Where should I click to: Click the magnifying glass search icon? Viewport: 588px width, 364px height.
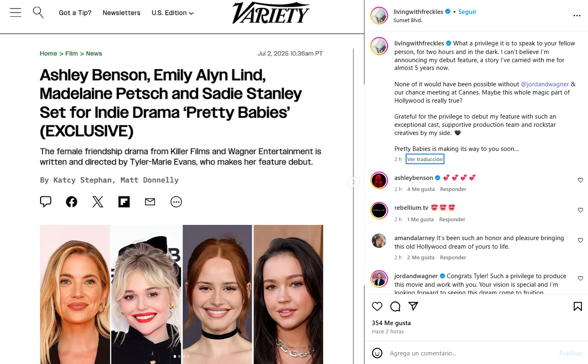(38, 12)
